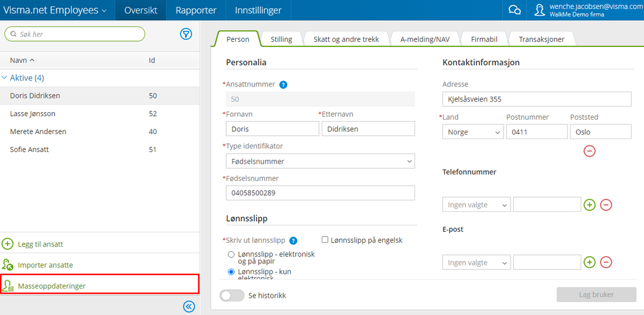Click the Masseoppdateringer person icon
This screenshot has height=315, width=644.
click(7, 286)
